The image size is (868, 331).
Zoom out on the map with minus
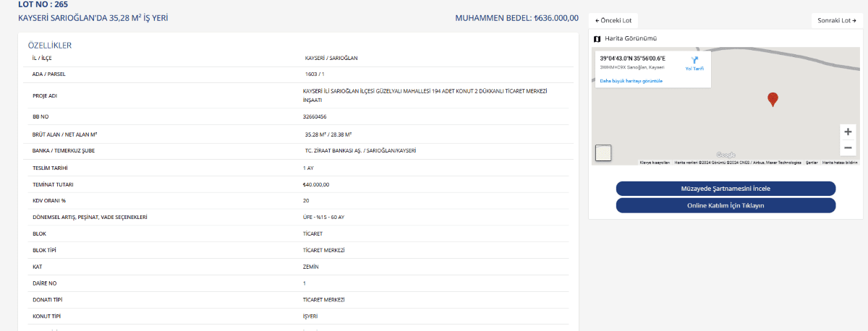pyautogui.click(x=848, y=148)
